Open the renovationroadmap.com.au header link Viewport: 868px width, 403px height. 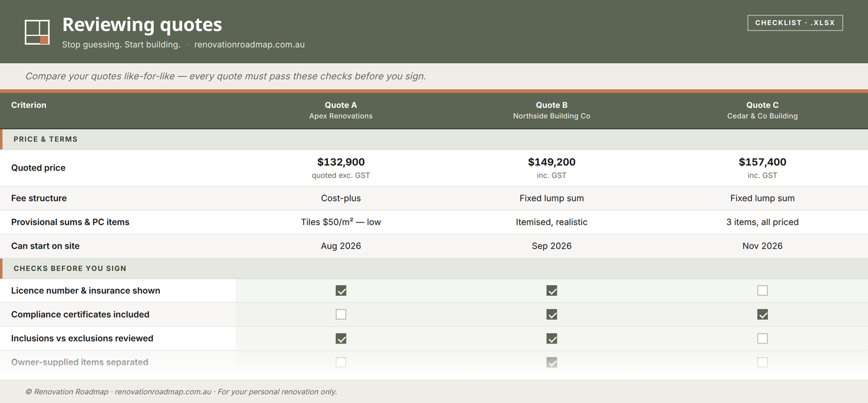pos(249,45)
